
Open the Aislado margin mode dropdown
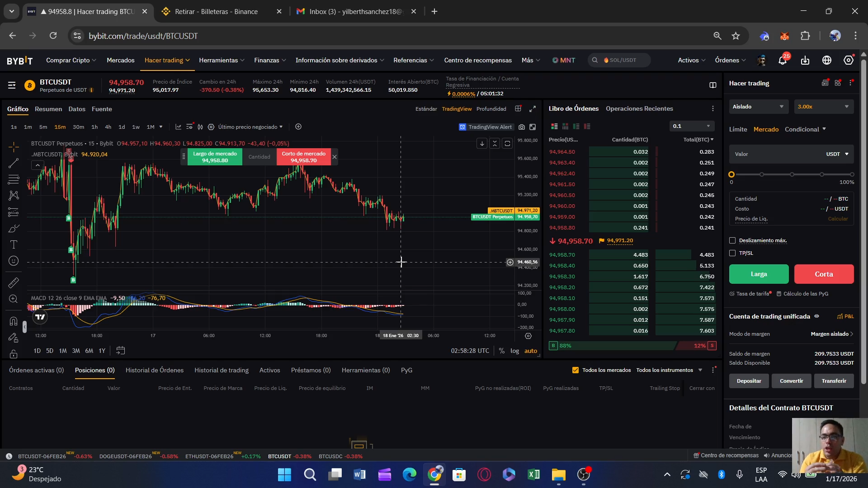(x=759, y=107)
